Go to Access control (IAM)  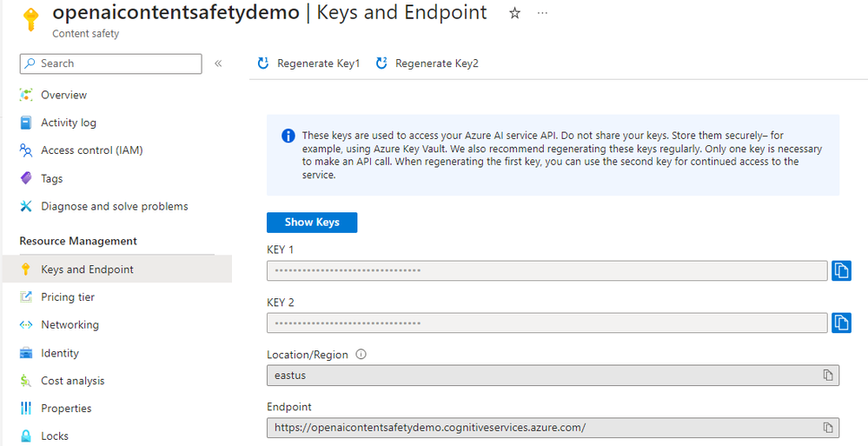[x=91, y=150]
